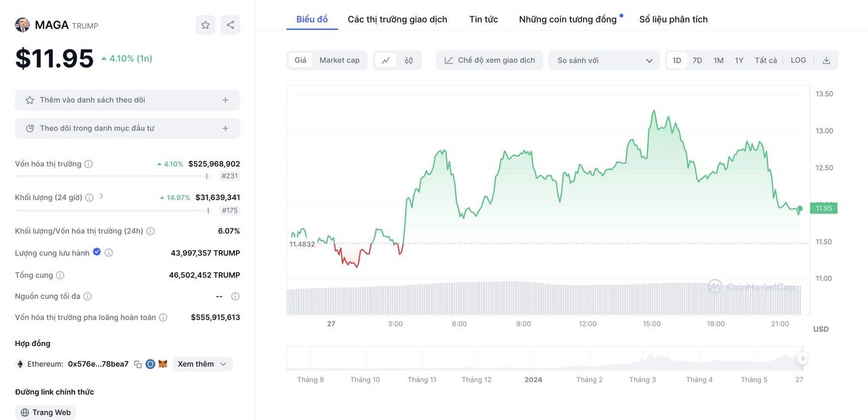Enable Chế độ xem giao dịch
Image resolution: width=868 pixels, height=420 pixels.
pyautogui.click(x=490, y=60)
